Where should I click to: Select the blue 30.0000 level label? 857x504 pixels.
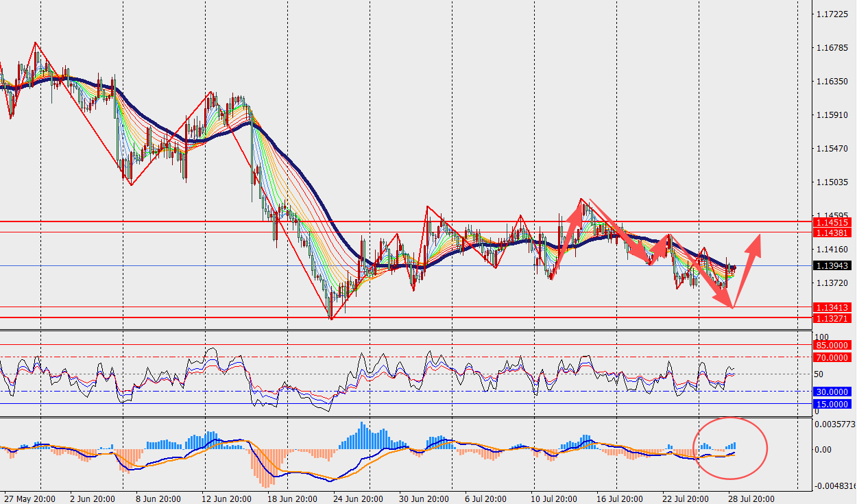(x=832, y=392)
